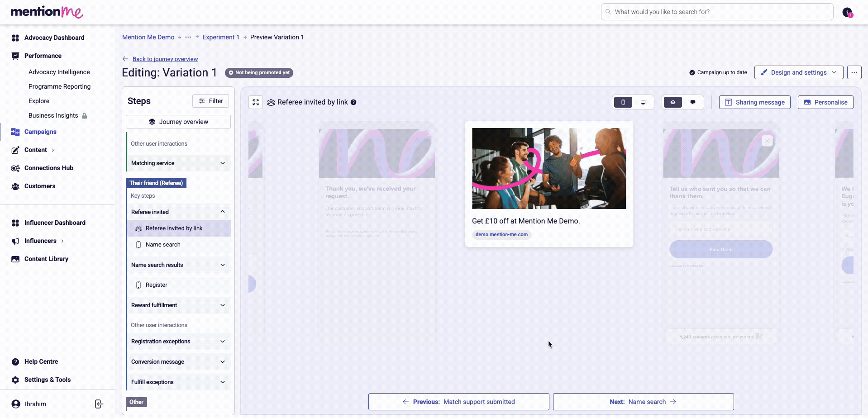Open the Design and settings dropdown

[798, 72]
